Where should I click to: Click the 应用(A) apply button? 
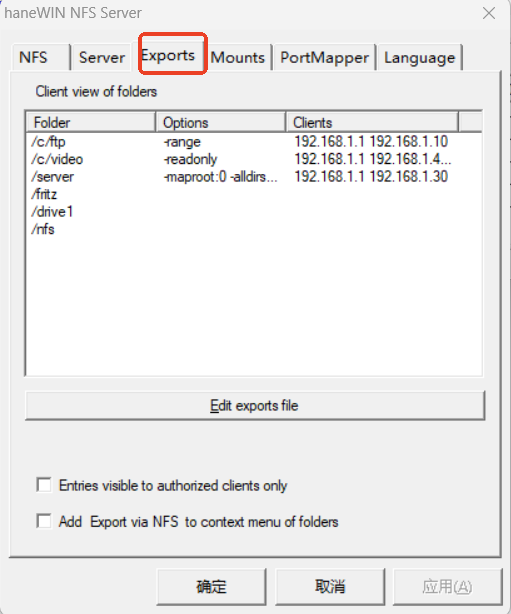coord(448,587)
